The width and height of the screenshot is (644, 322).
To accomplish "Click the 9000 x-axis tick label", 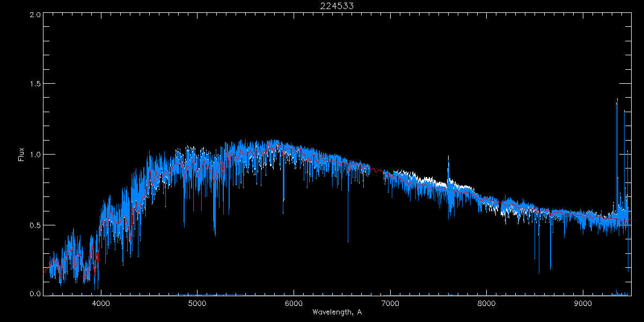I will point(583,303).
